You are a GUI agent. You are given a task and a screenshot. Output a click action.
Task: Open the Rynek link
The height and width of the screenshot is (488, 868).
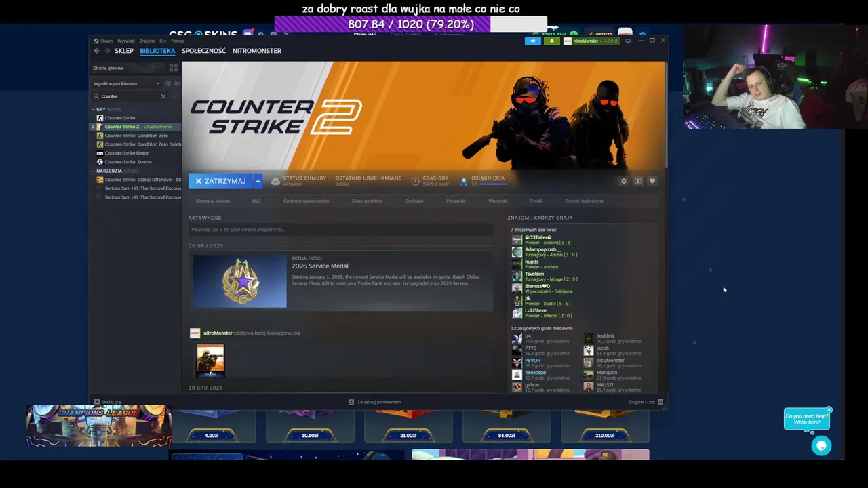[536, 201]
